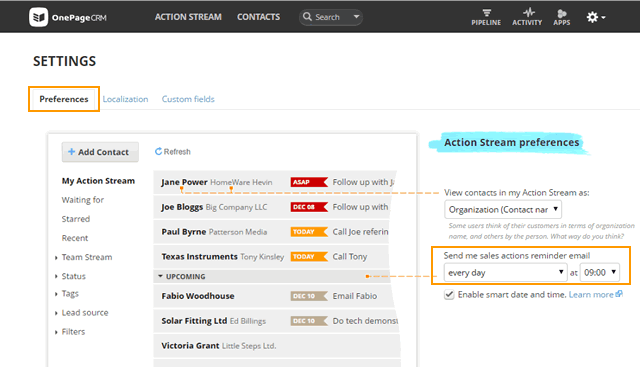Viewport: 640px width, 367px height.
Task: Go to Action Stream in top navigation
Action: coord(188,17)
